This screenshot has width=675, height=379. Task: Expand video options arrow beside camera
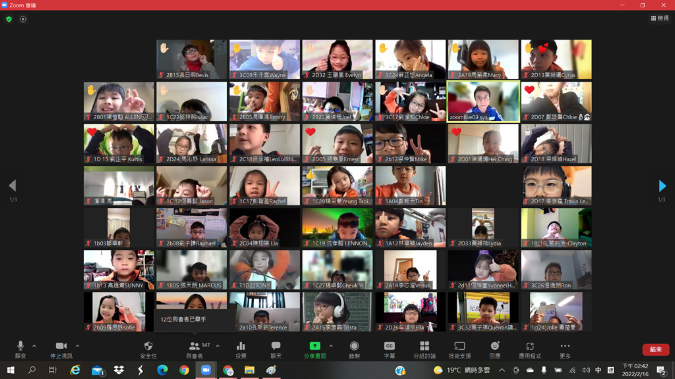click(x=77, y=345)
